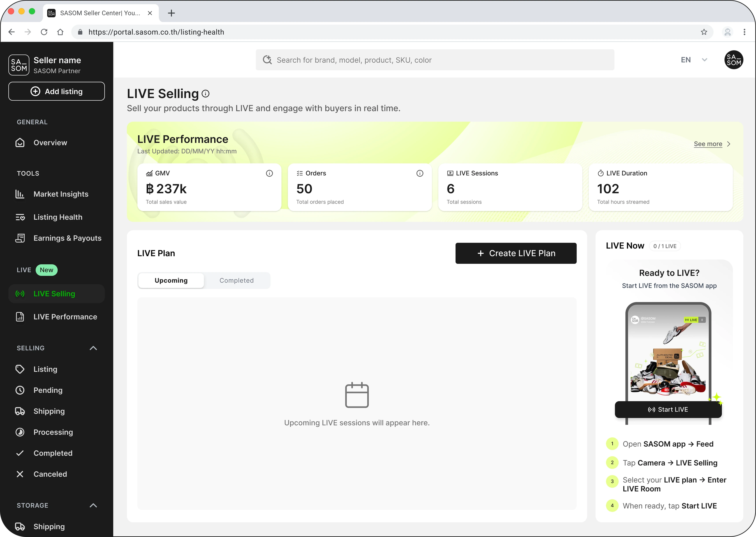Click the LIVE Selling broadcast icon
The height and width of the screenshot is (537, 756).
pyautogui.click(x=20, y=294)
